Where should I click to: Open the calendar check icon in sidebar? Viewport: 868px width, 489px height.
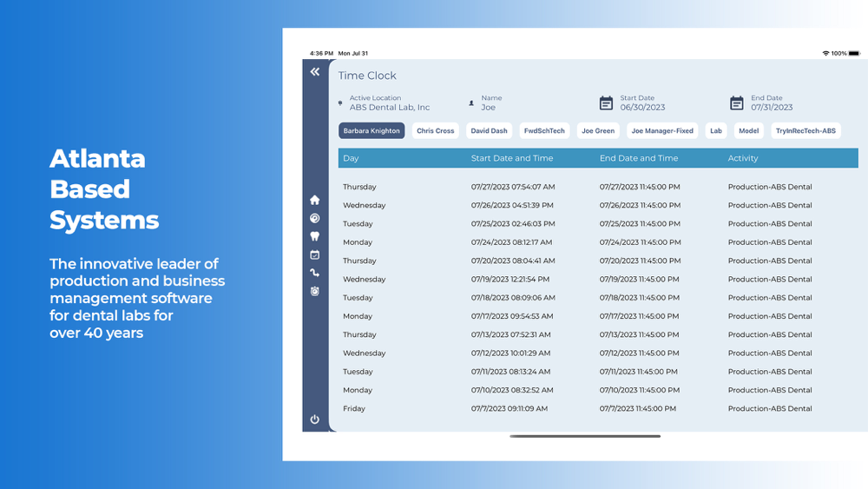(314, 254)
